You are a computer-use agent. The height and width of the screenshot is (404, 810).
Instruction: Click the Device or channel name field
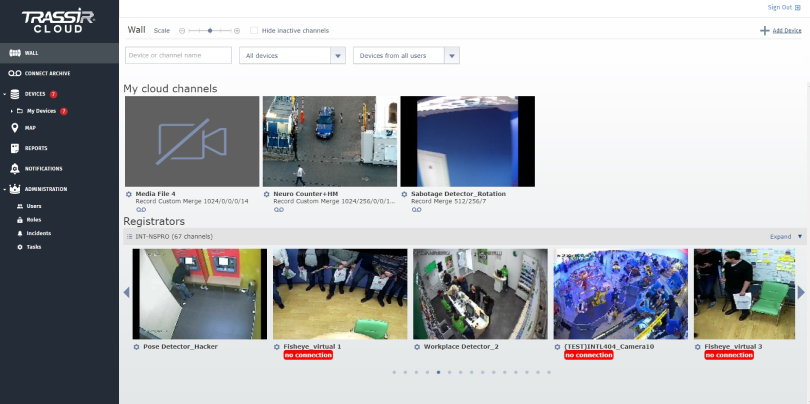coord(178,56)
